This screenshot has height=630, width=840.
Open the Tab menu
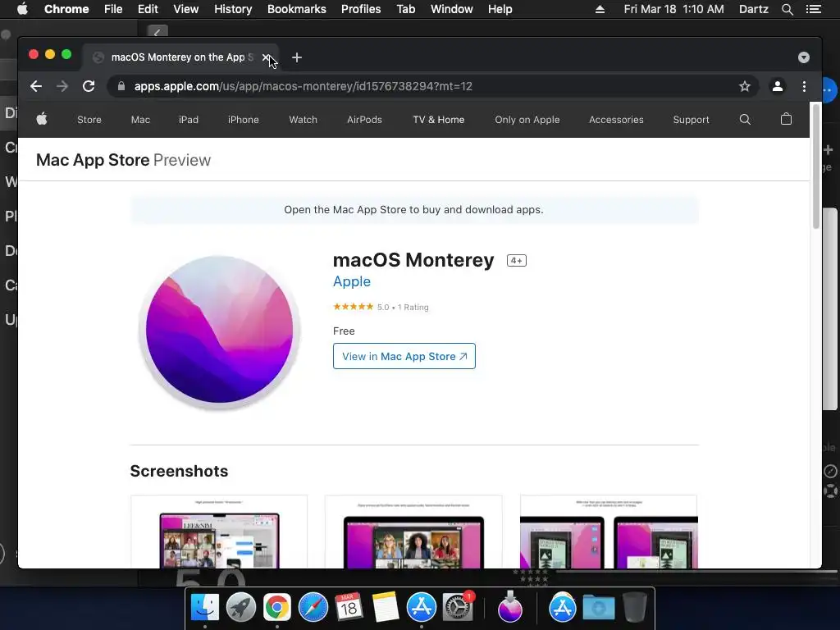point(405,9)
